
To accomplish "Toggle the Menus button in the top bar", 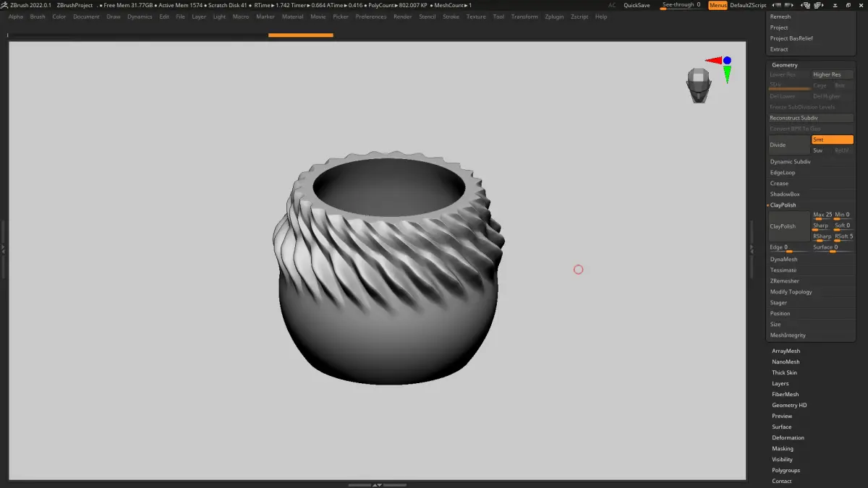I will tap(718, 5).
